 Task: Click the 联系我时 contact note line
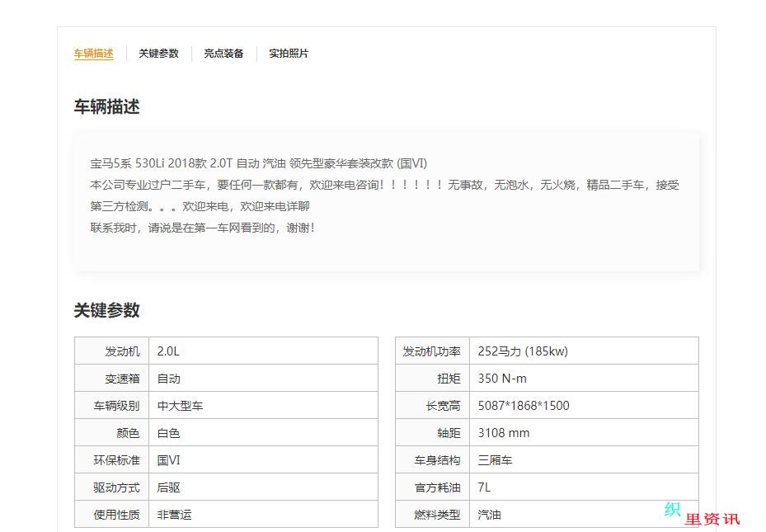pos(202,228)
